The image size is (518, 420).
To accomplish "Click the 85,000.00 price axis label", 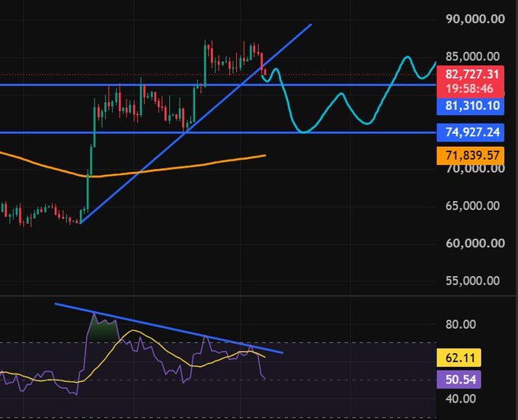I will pyautogui.click(x=472, y=57).
